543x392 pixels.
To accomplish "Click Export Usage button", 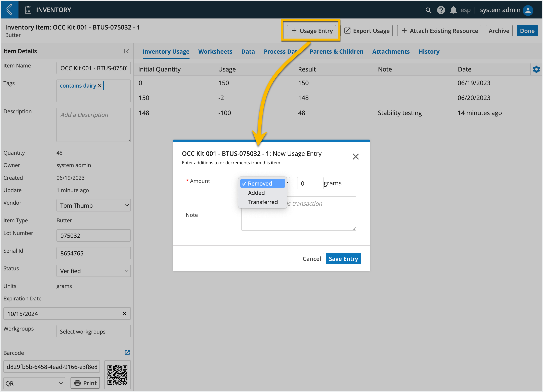I will coord(367,31).
